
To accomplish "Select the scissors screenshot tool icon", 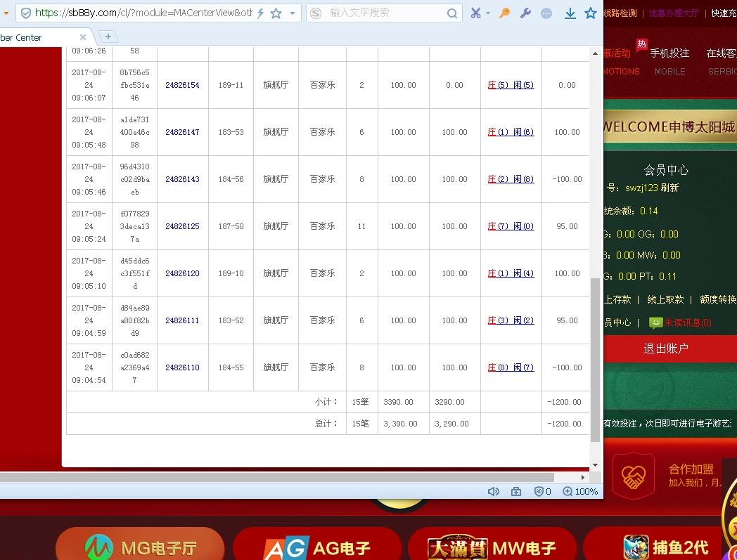I will point(476,12).
